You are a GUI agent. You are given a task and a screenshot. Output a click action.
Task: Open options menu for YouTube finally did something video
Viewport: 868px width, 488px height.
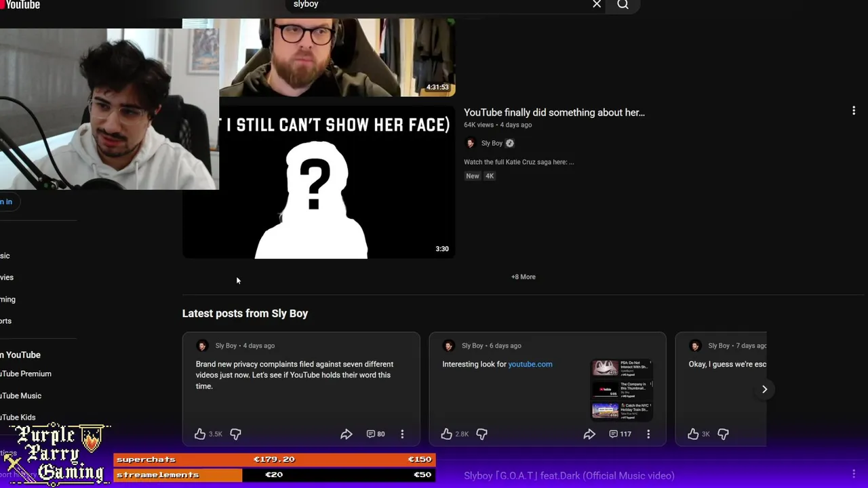854,110
